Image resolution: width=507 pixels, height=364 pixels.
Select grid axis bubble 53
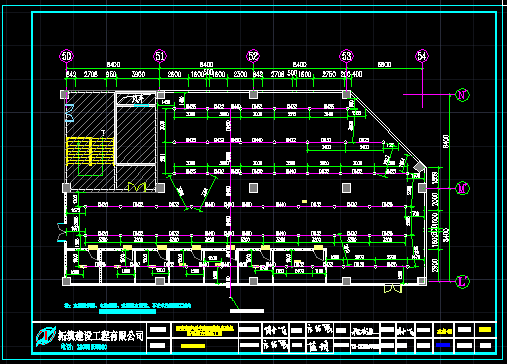[346, 56]
